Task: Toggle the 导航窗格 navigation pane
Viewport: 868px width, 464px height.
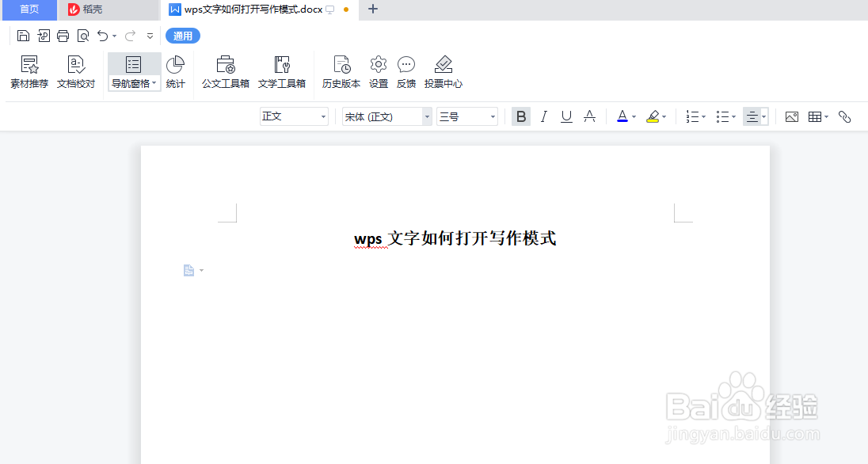Action: (x=133, y=66)
